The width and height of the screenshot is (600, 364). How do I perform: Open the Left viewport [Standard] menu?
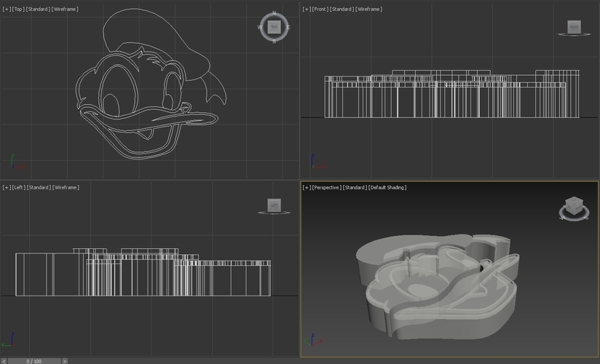pyautogui.click(x=39, y=188)
